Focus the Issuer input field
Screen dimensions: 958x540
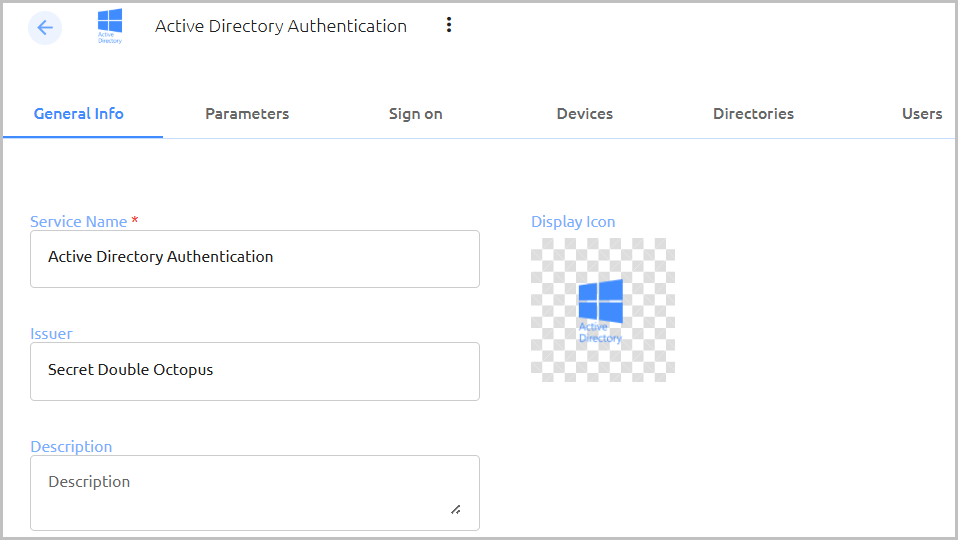pyautogui.click(x=255, y=371)
